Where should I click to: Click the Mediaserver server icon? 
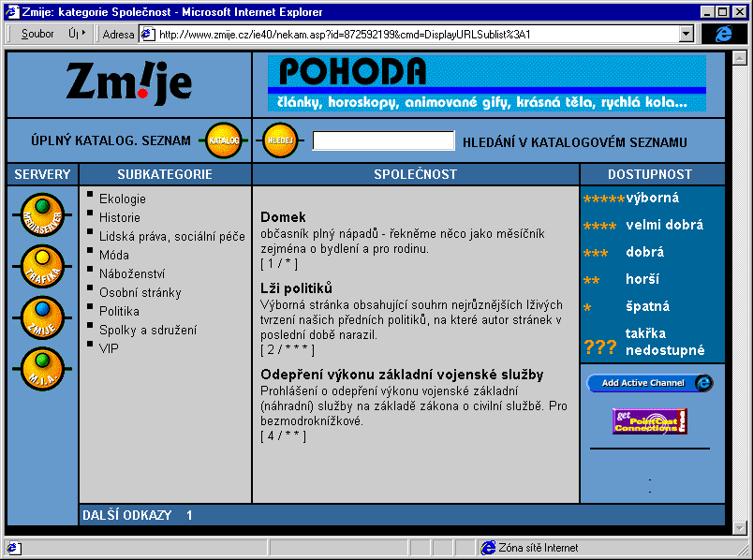click(x=42, y=214)
